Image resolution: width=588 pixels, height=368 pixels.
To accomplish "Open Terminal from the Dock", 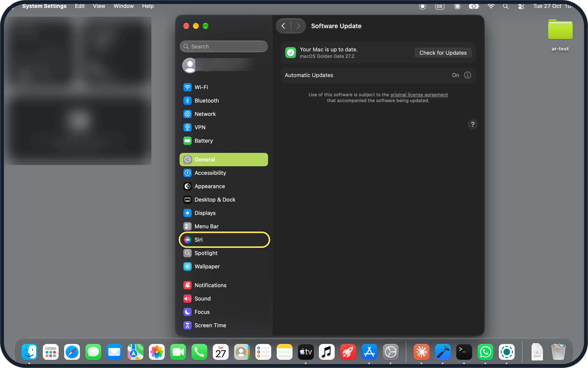I will coord(464,352).
